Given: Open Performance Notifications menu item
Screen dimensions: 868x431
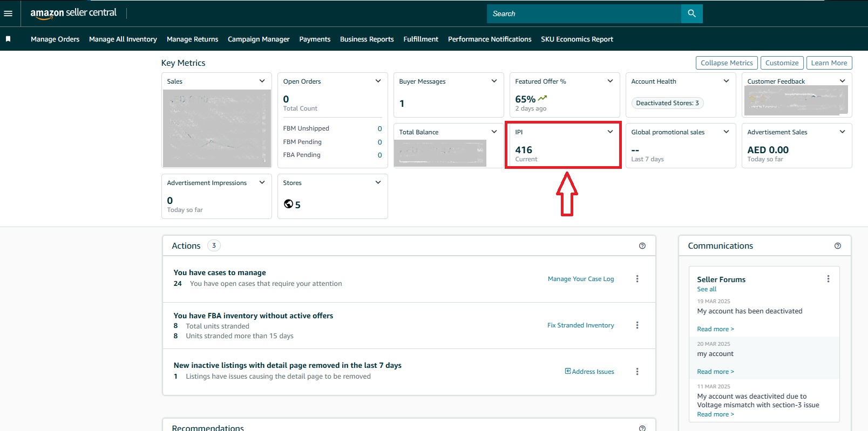Looking at the screenshot, I should tap(490, 39).
